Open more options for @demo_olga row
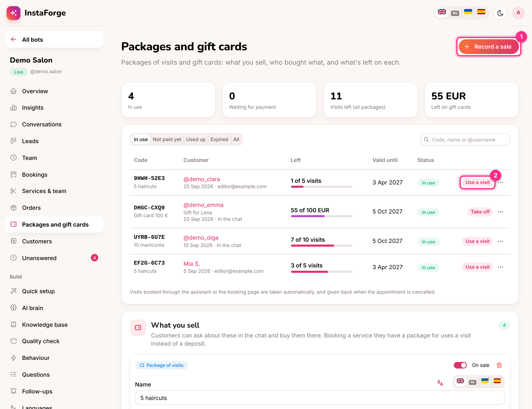 500,241
